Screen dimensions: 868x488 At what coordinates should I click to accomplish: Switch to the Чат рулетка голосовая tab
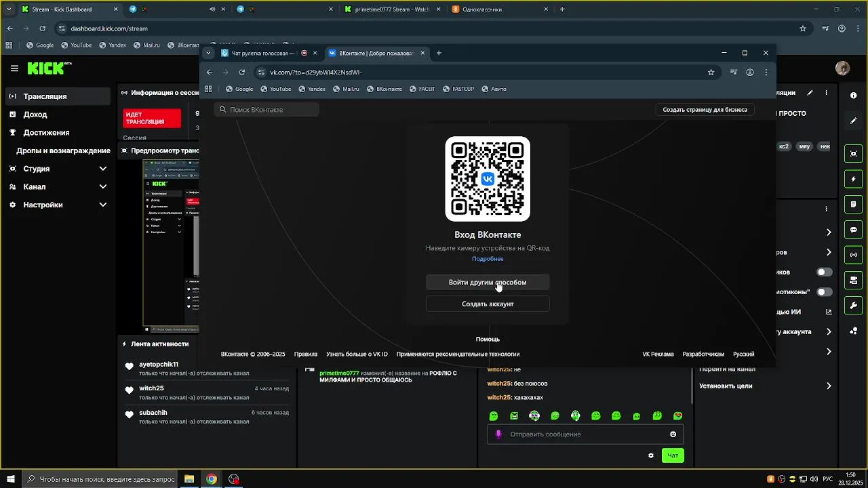pos(269,53)
